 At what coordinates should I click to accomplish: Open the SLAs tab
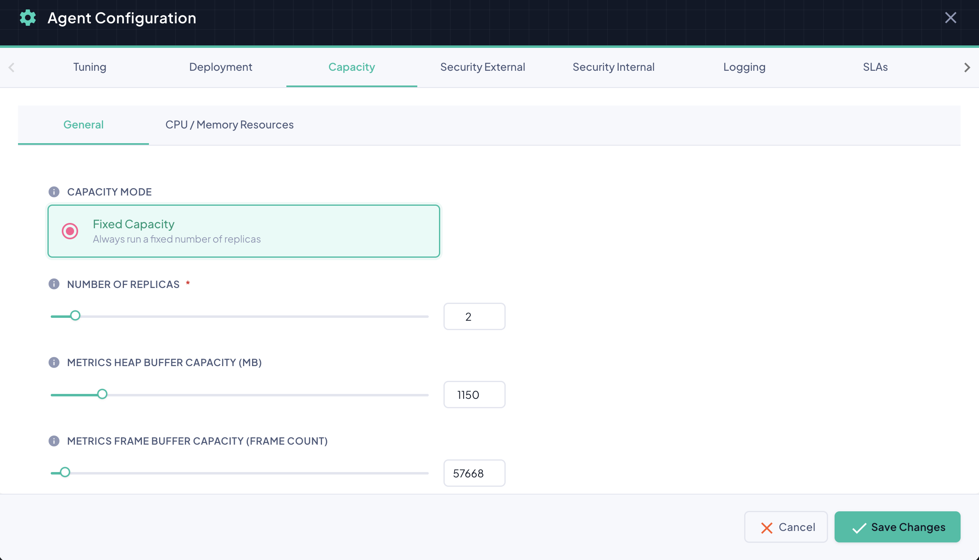click(875, 67)
